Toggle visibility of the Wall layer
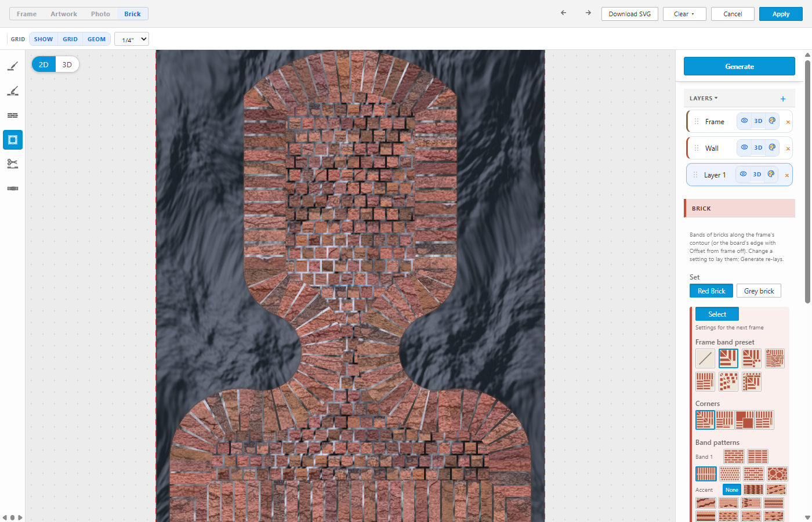Screen dimensions: 812x522 tap(744, 147)
